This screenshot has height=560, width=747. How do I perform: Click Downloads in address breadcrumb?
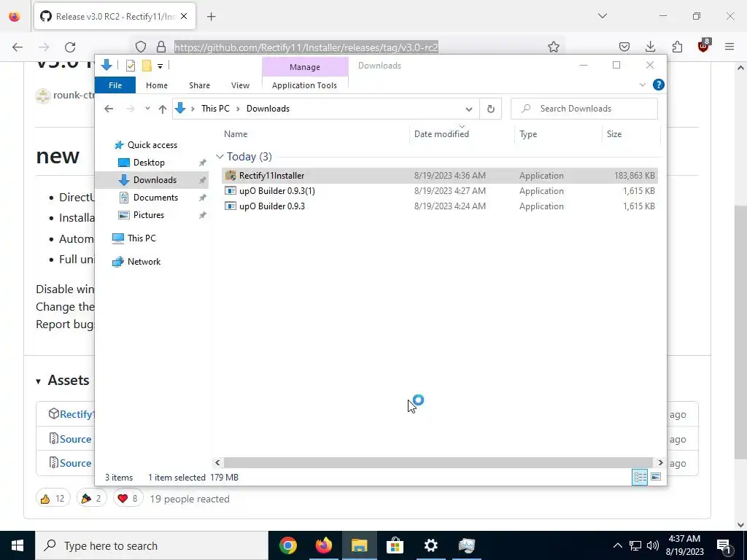(268, 109)
